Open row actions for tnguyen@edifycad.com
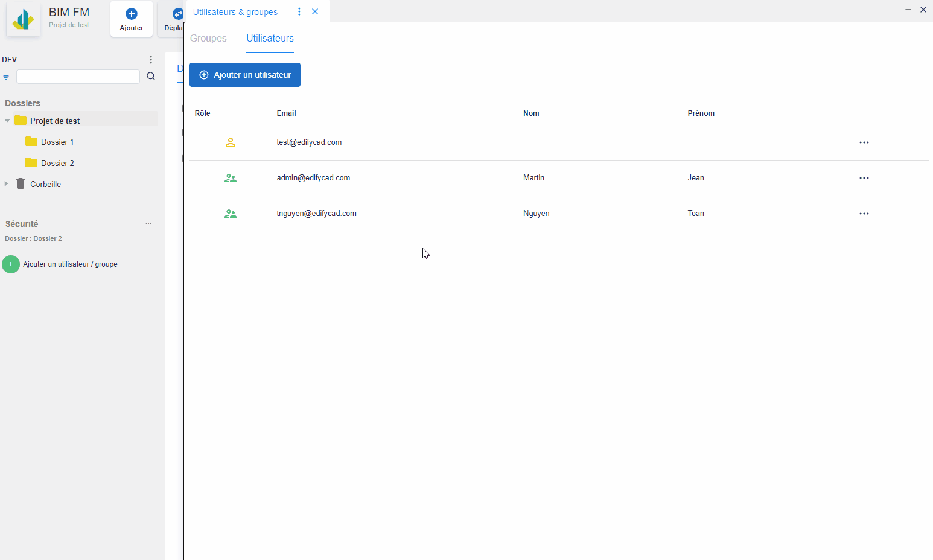 (864, 214)
